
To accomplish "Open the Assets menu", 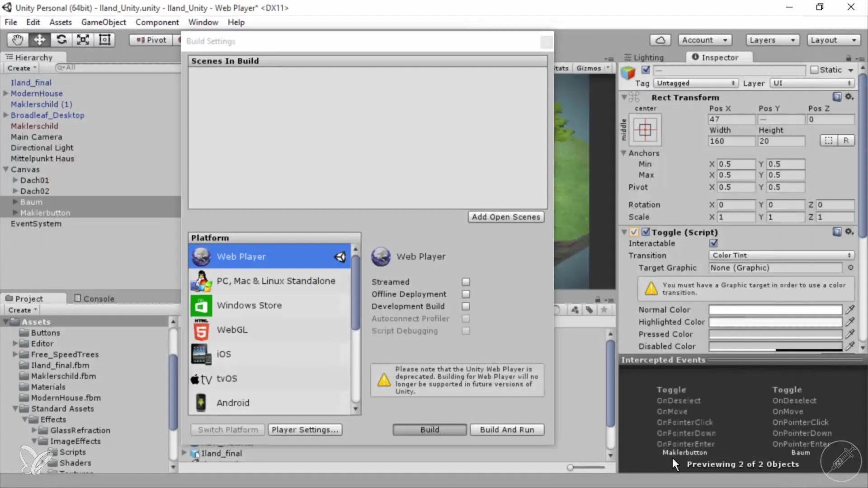I will tap(61, 22).
